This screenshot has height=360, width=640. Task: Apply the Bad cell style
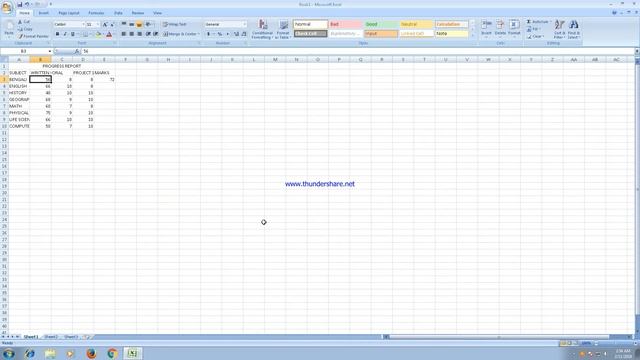tap(345, 24)
